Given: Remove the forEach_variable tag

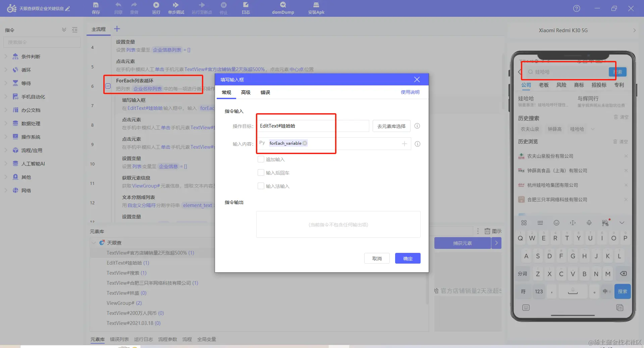Looking at the screenshot, I should pos(305,143).
